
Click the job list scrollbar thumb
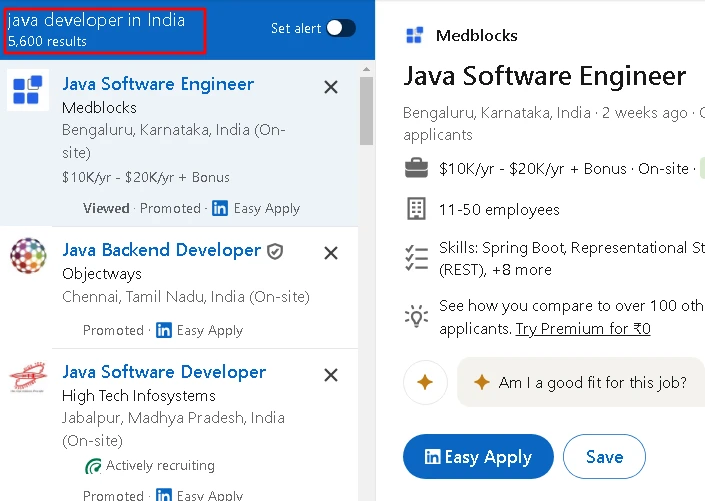point(366,111)
